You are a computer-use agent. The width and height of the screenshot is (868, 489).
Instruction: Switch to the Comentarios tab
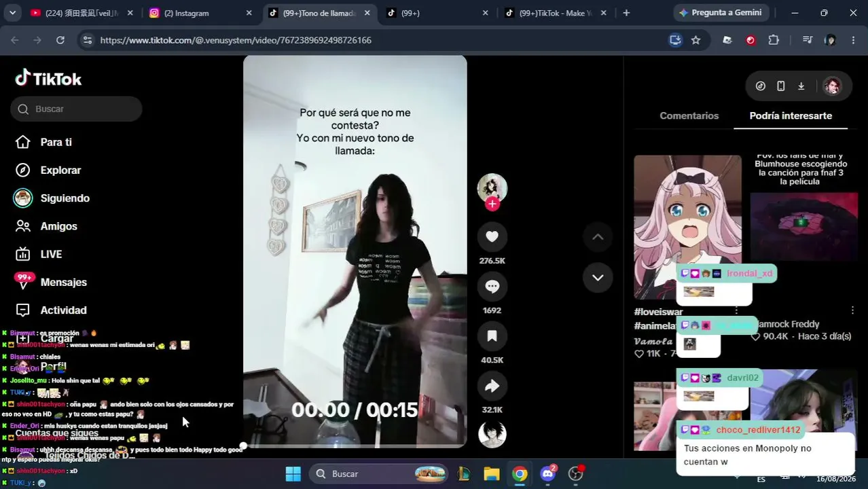click(689, 115)
